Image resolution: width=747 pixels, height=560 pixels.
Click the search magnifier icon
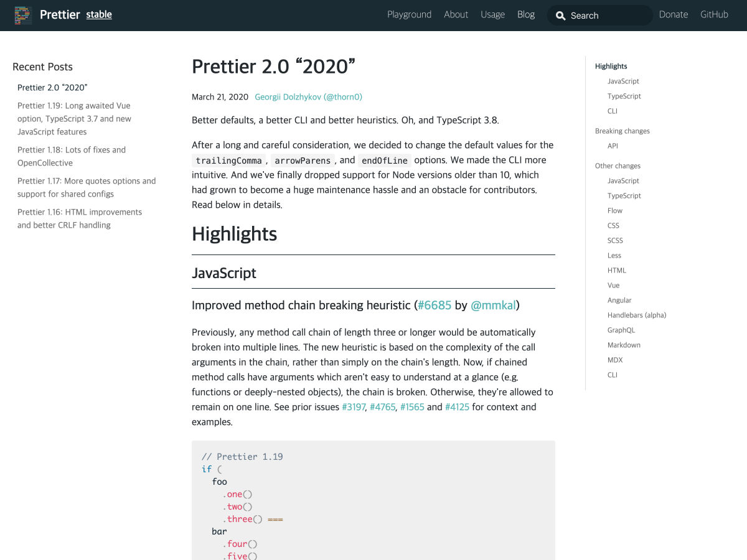[x=560, y=16]
